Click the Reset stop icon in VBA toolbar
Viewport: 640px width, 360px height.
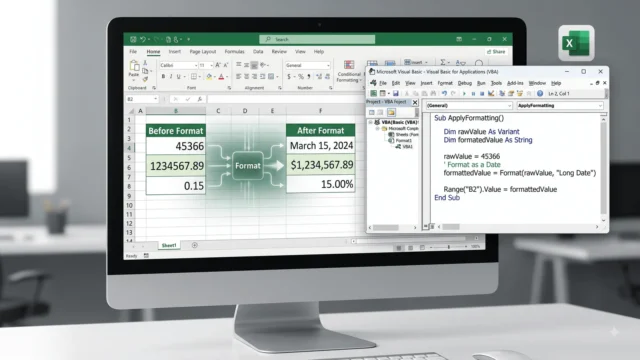pos(482,93)
